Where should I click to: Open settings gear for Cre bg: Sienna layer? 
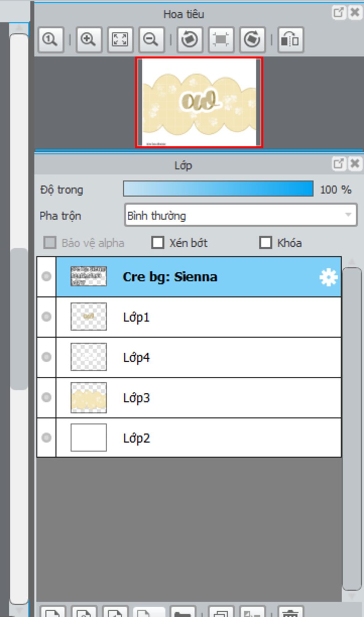click(x=328, y=277)
